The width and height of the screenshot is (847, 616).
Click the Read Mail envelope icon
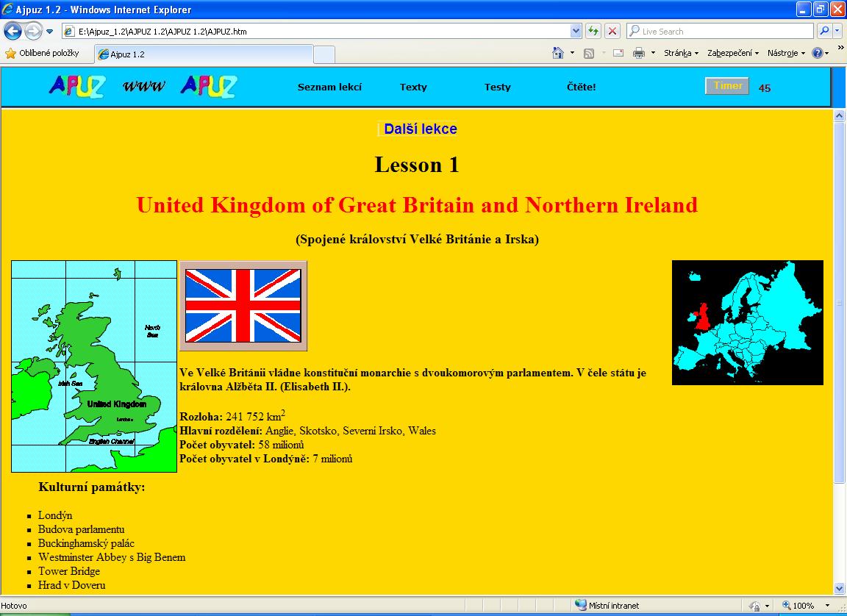pos(618,53)
